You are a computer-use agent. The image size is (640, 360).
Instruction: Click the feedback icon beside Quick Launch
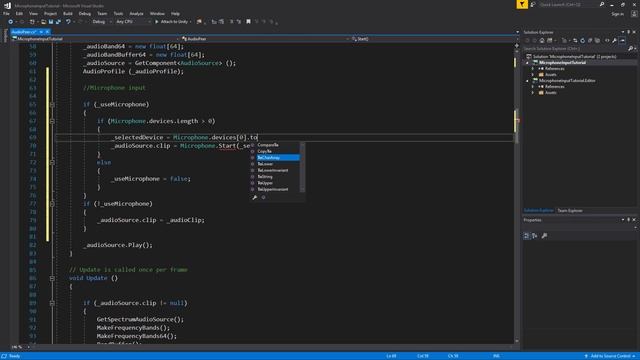point(533,4)
